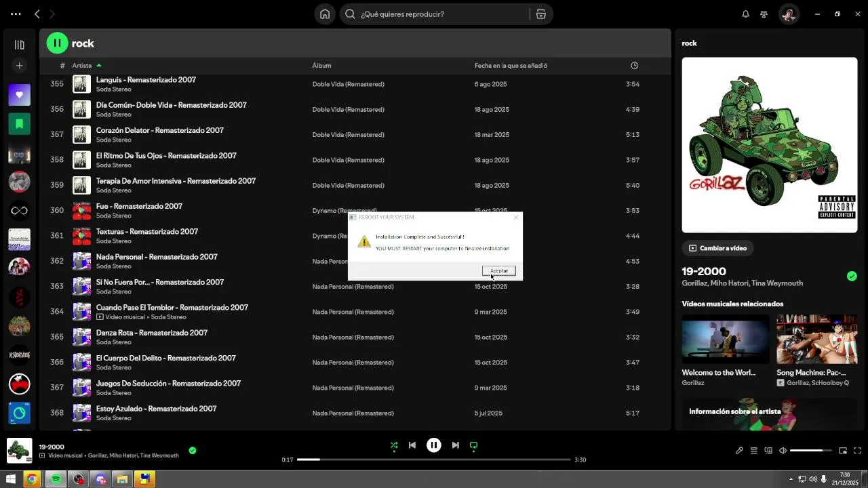Toggle saved checkmark in bottom bar
The width and height of the screenshot is (868, 488).
click(193, 450)
